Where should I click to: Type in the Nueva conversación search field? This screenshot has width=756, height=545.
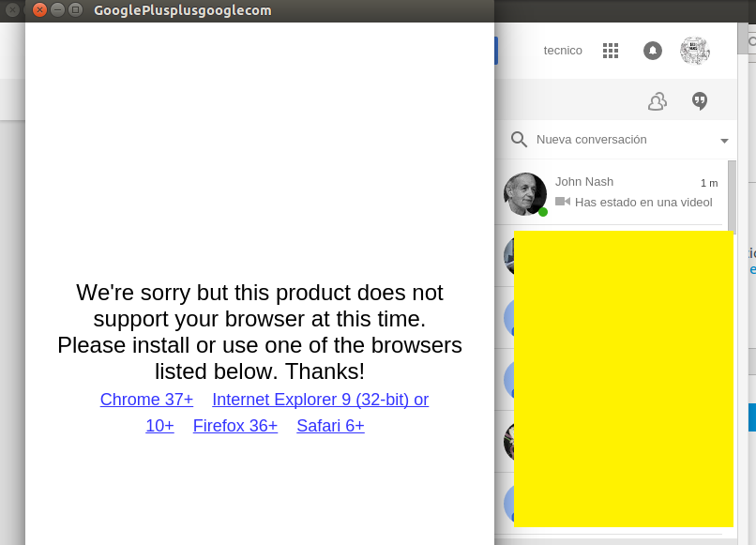(619, 140)
